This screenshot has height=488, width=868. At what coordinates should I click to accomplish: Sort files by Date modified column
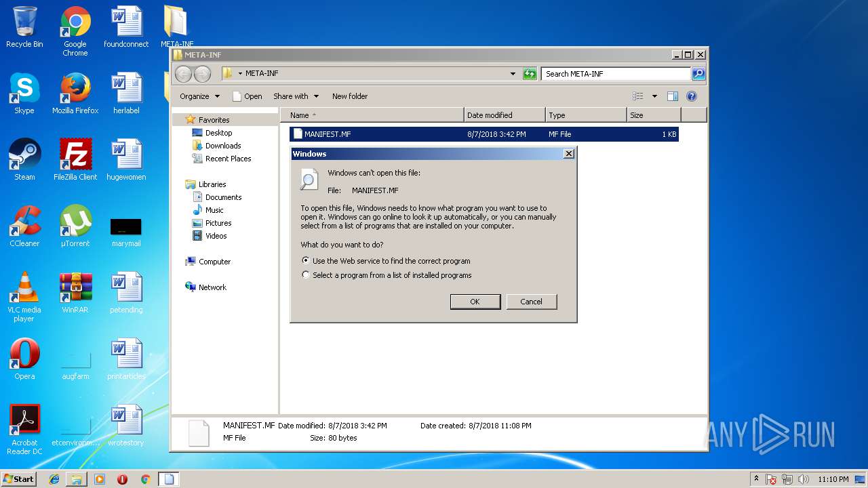click(x=505, y=115)
